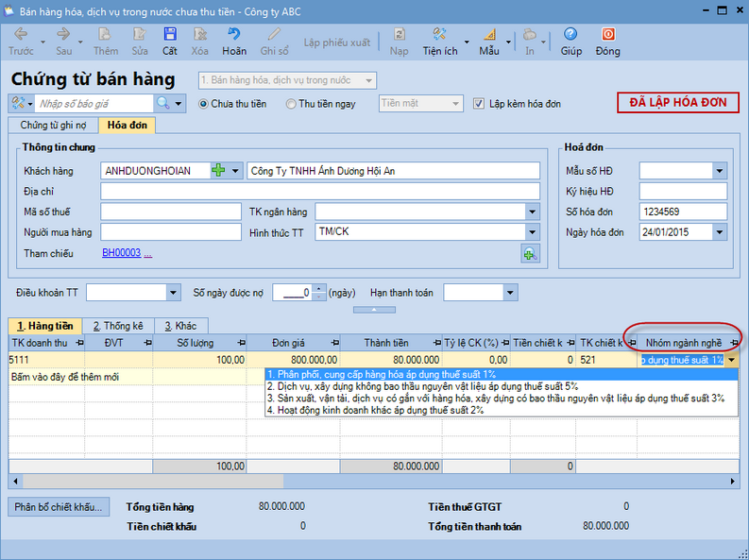Choose option 4. Hoạt động kinh doanh khác 2%
The height and width of the screenshot is (560, 749).
tap(502, 410)
